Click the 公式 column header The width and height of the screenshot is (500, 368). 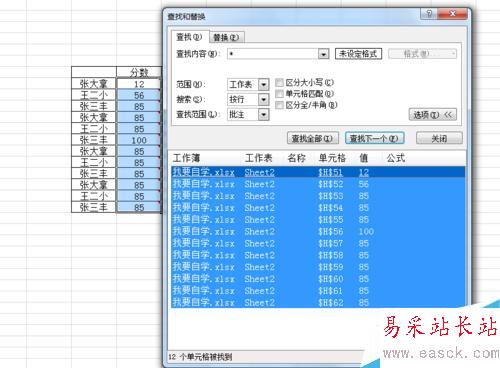click(396, 158)
